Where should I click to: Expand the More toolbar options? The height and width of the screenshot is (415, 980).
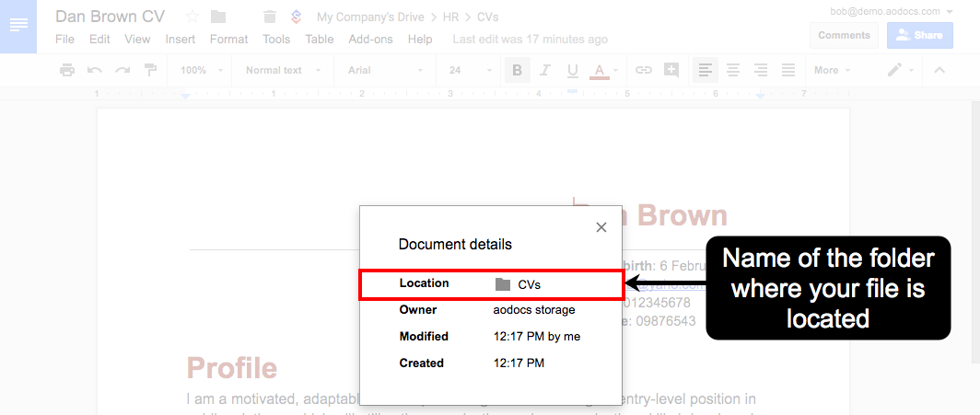click(832, 70)
